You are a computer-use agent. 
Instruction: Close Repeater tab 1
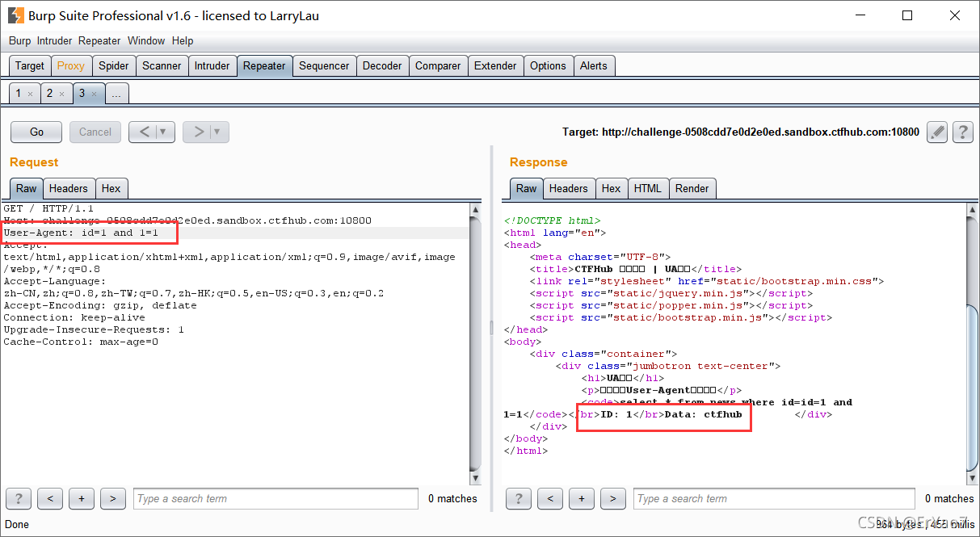[x=30, y=94]
